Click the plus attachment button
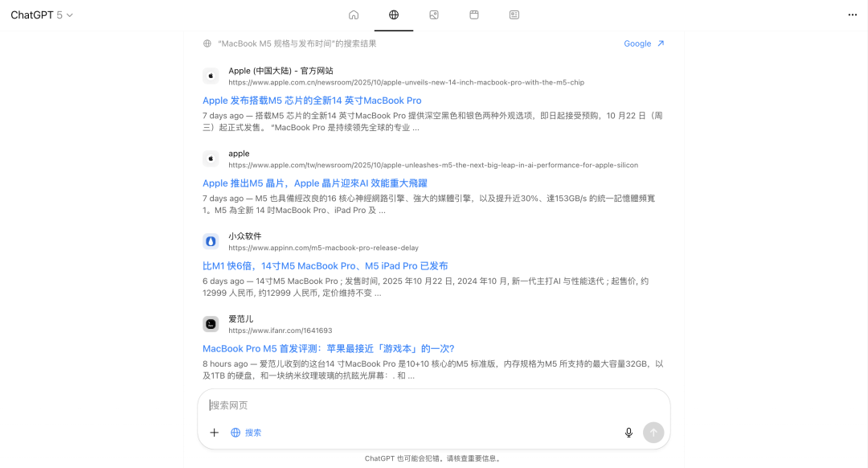The image size is (868, 468). point(215,433)
